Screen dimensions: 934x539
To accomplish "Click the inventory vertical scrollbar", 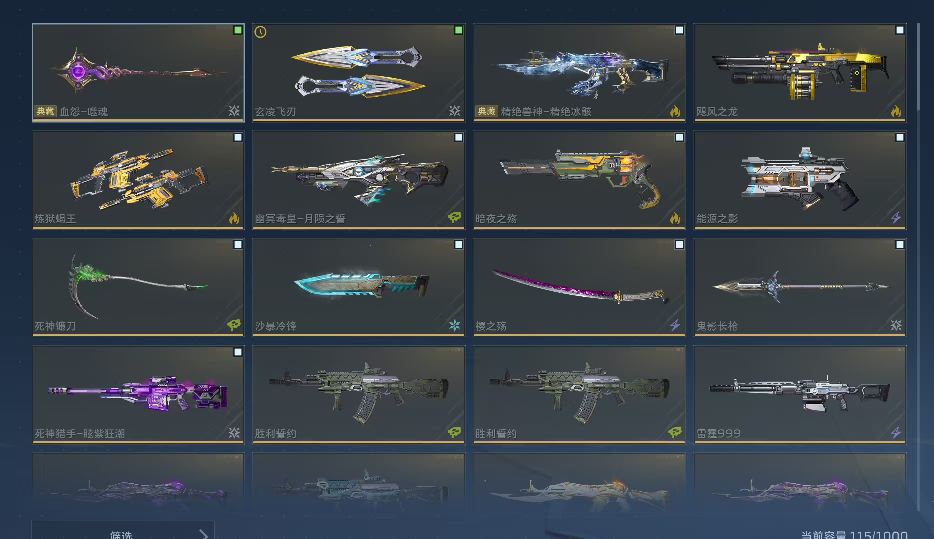I will 918,66.
